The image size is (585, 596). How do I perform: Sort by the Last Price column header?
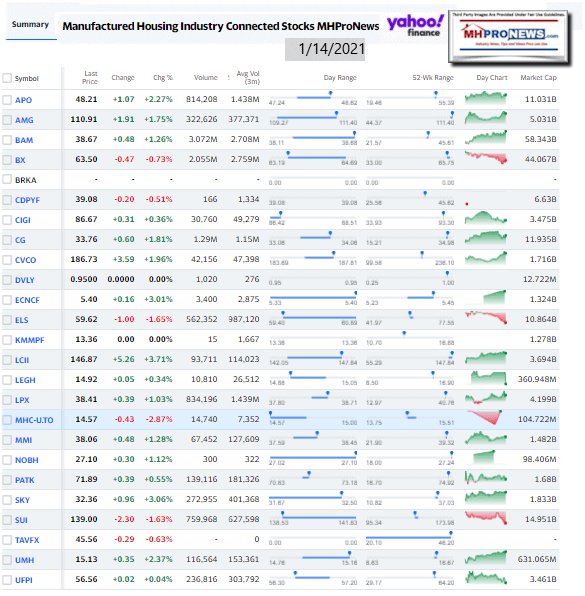[x=90, y=78]
